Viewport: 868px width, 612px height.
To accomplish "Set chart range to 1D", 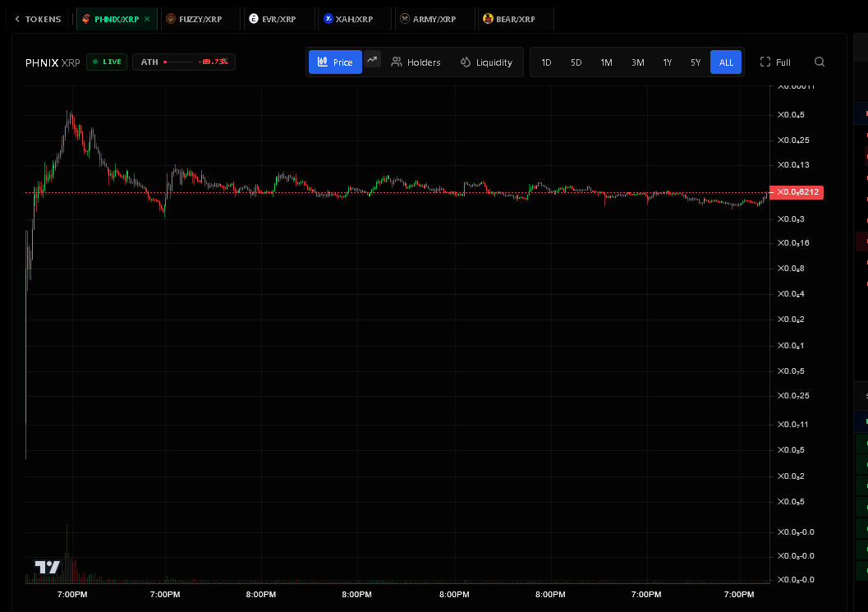I will click(546, 62).
